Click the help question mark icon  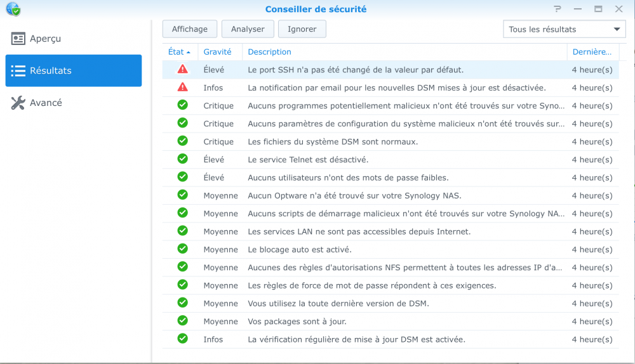pyautogui.click(x=558, y=9)
